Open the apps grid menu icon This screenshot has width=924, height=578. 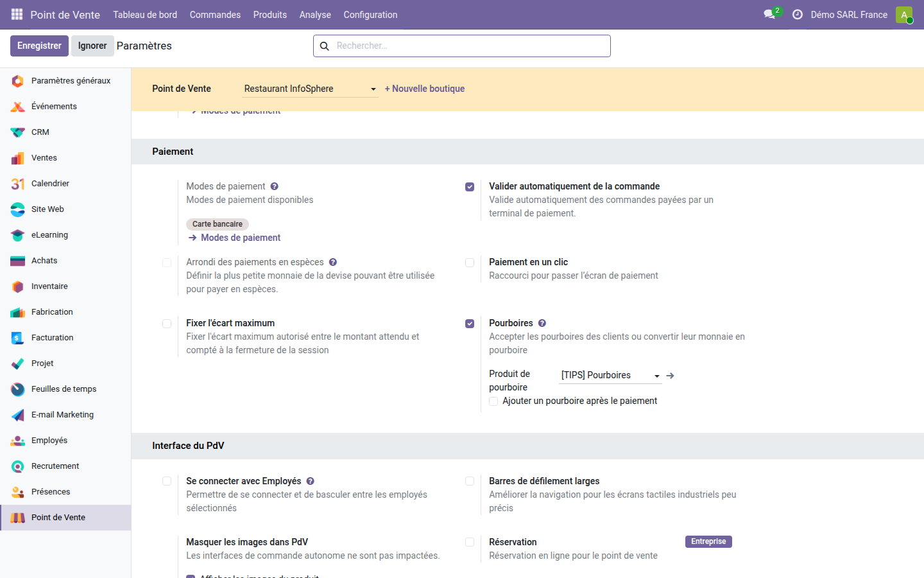pyautogui.click(x=17, y=14)
